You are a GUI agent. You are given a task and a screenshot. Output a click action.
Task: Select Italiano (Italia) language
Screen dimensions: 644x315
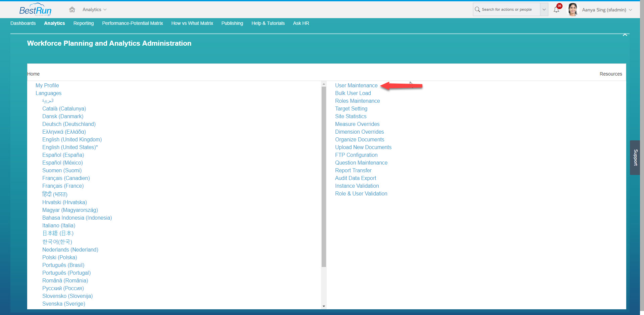click(x=59, y=225)
